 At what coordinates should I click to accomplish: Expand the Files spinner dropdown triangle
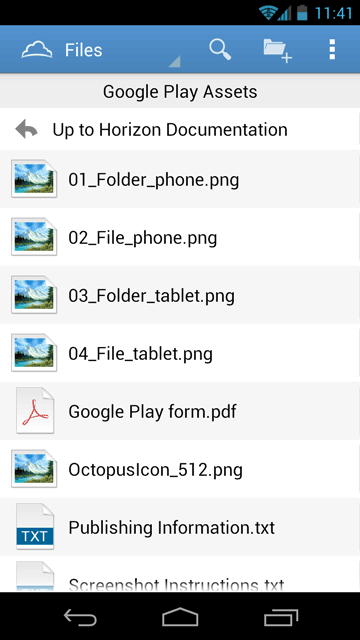174,62
